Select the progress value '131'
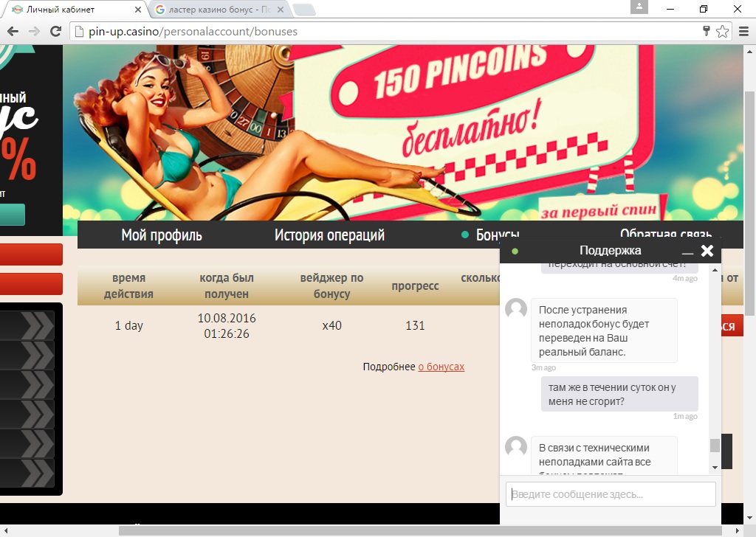 pos(415,325)
